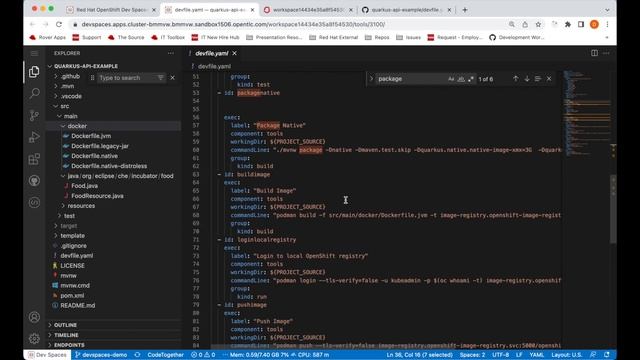Open the Search view in activity bar
Image resolution: width=640 pixels, height=360 pixels.
[34, 93]
